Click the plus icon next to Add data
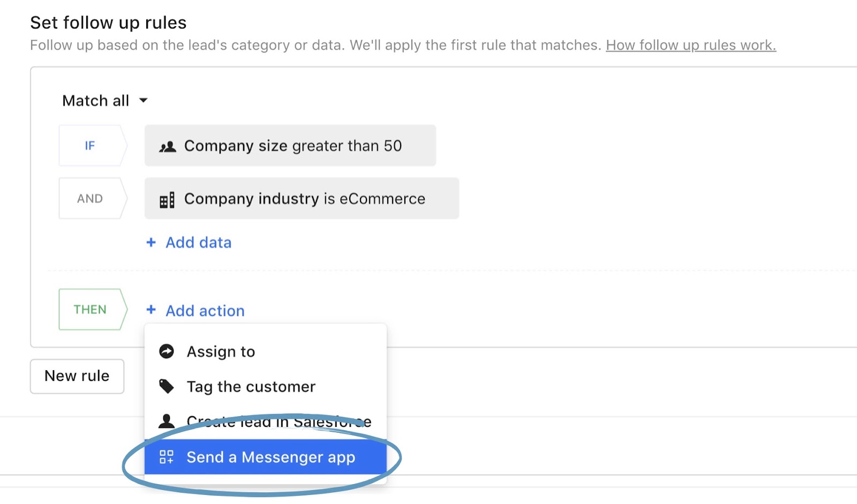The width and height of the screenshot is (857, 504). coord(151,243)
